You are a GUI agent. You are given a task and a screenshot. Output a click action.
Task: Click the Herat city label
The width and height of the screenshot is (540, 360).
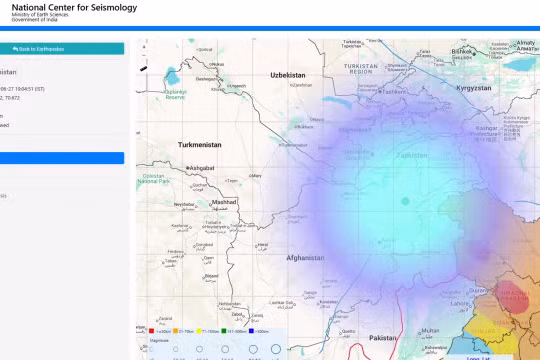click(x=263, y=245)
